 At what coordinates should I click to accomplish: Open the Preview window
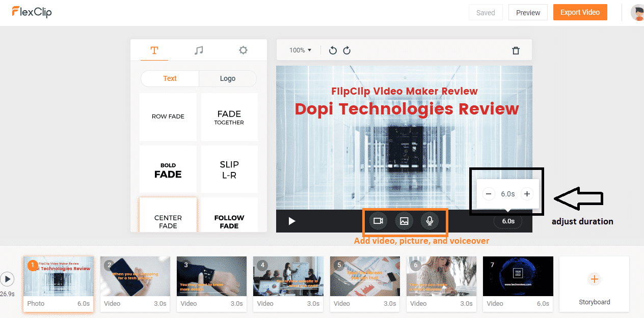[528, 12]
